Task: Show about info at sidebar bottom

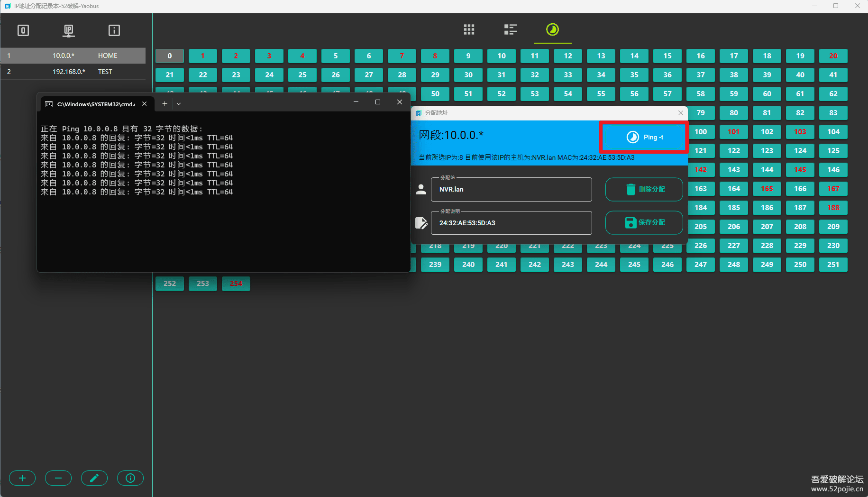Action: 130,478
